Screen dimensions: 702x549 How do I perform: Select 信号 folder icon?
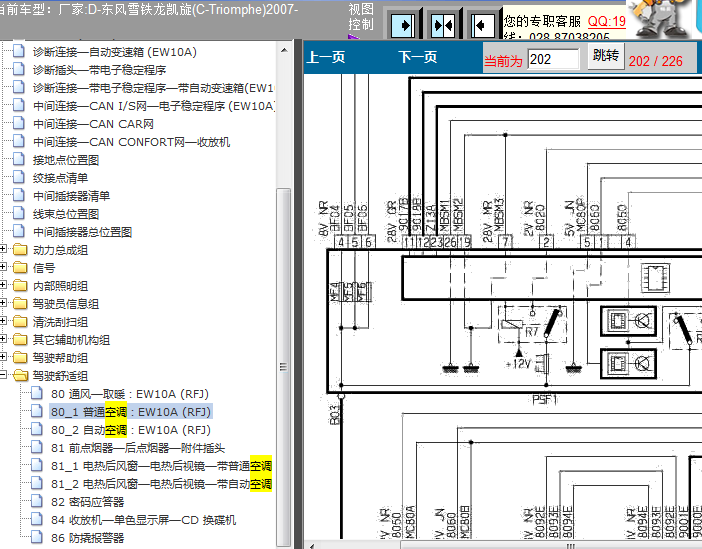(20, 267)
